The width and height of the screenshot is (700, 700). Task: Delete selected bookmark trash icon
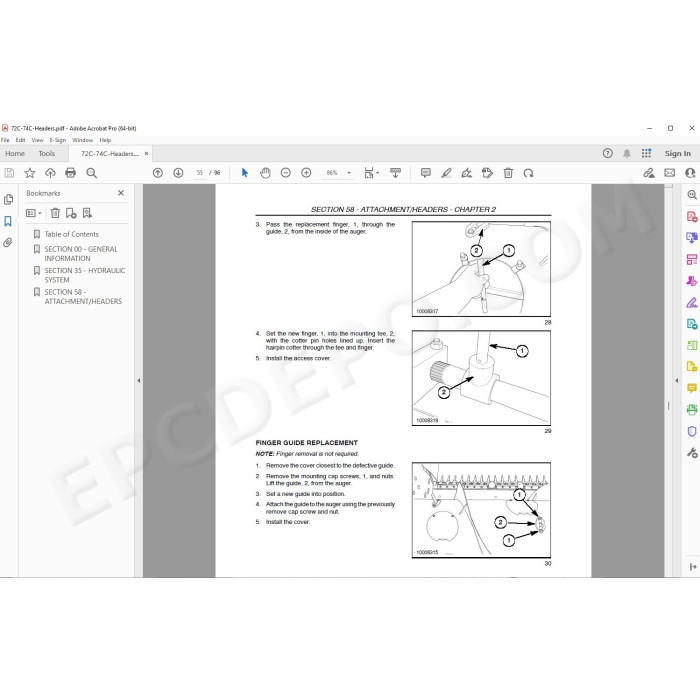click(x=55, y=213)
